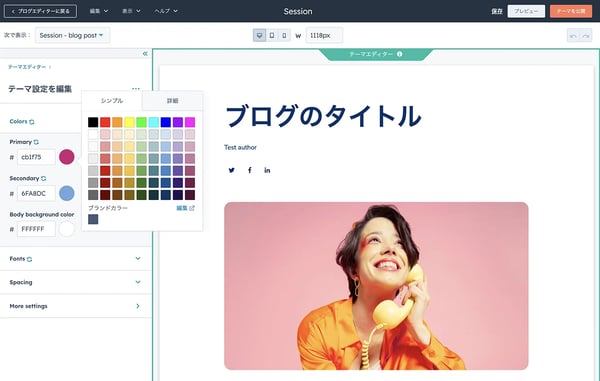Screen dimensions: 600x381
Task: Click the LinkedIn share icon
Action: click(x=267, y=170)
